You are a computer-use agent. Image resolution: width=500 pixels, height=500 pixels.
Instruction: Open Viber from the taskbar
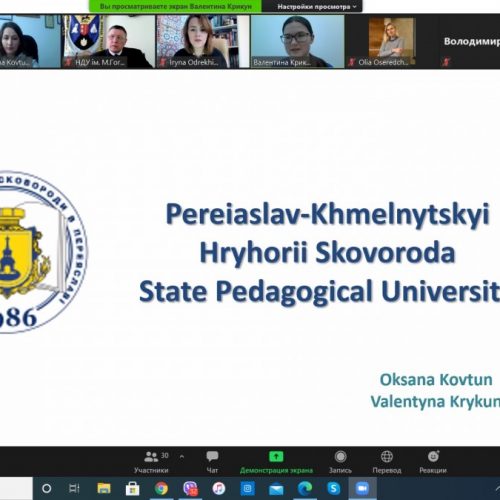(x=190, y=489)
